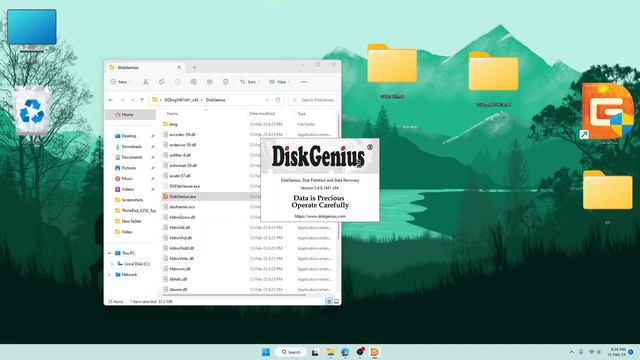Collapse the This PC tree node
Viewport: 640px width, 360px height.
point(109,253)
